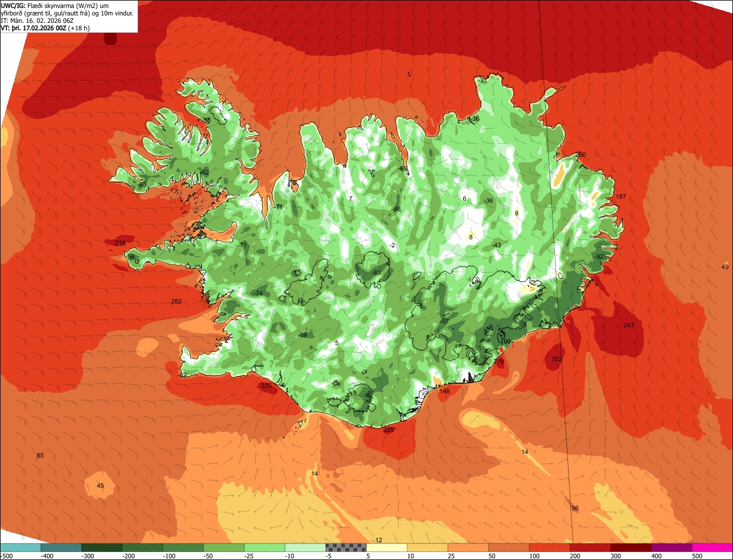
Task: Click the teal legend swatch between -500 and -400
Action: click(x=20, y=547)
